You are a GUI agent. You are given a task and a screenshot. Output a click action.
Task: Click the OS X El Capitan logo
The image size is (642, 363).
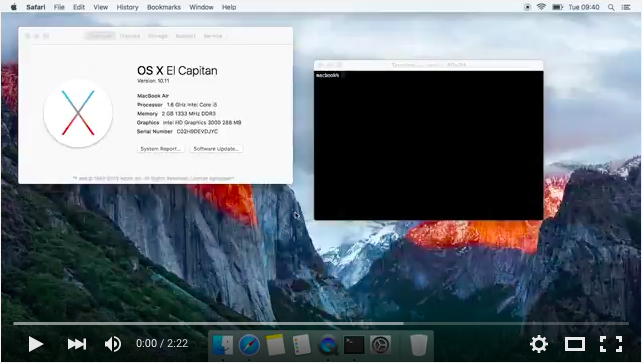click(x=78, y=113)
